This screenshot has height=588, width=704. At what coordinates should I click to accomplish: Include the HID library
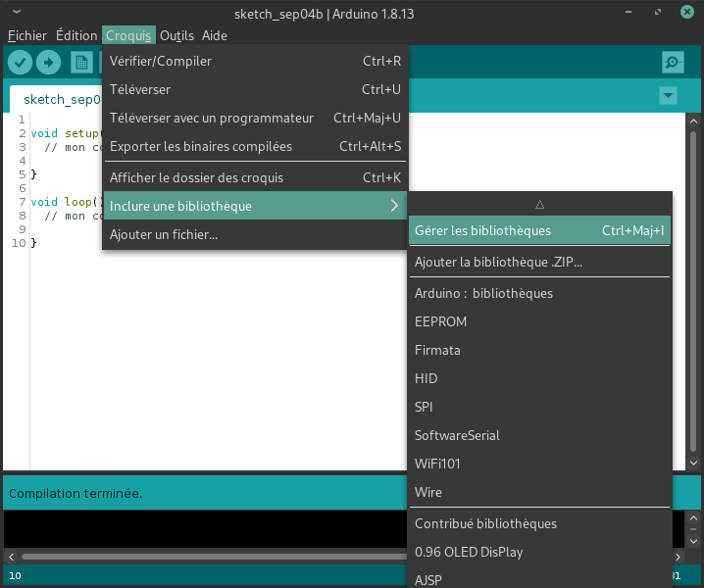[539, 378]
